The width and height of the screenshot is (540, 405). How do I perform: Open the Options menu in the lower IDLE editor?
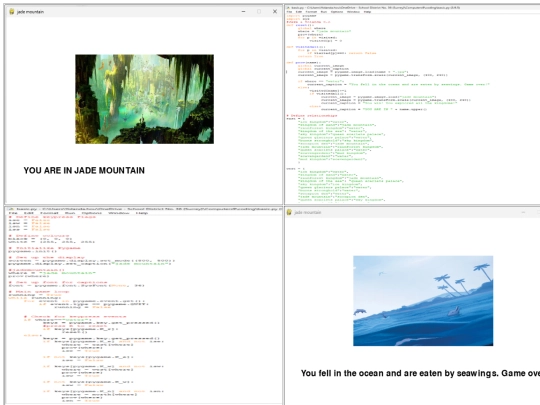[x=92, y=213]
